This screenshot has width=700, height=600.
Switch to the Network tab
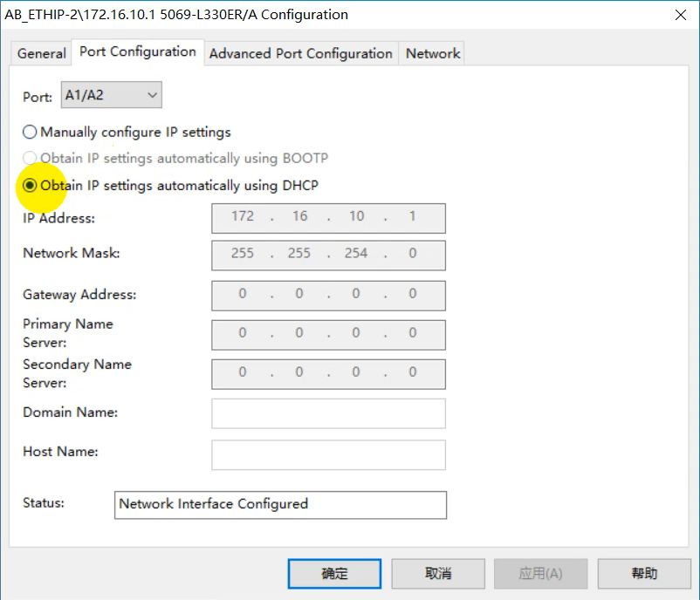pos(432,53)
